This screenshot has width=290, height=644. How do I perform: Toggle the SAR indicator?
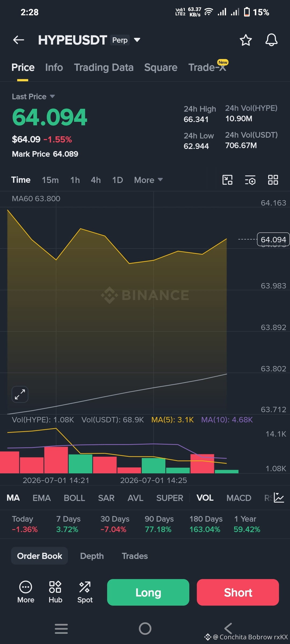(106, 498)
